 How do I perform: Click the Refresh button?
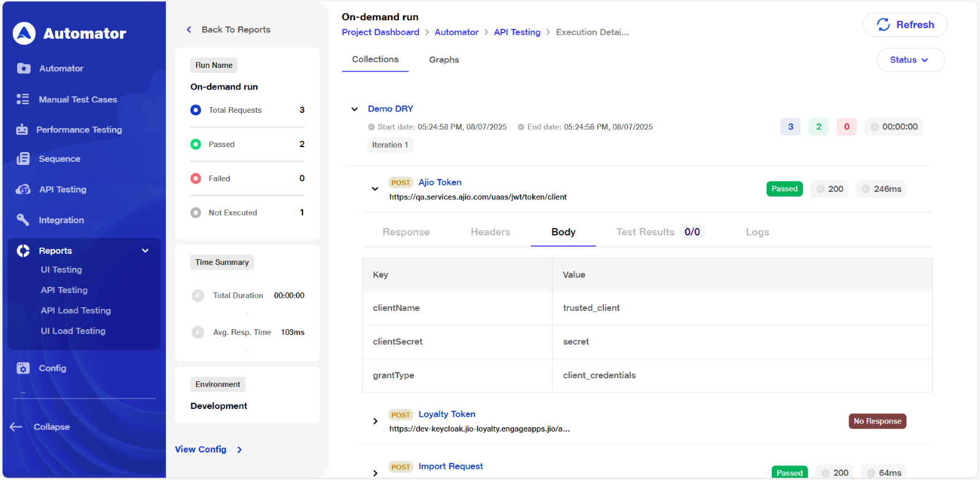[x=905, y=25]
